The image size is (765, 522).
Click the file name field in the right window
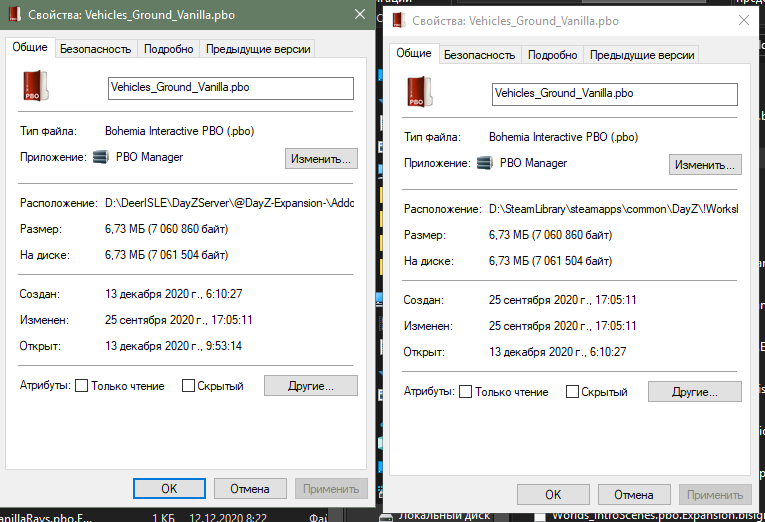pos(615,94)
